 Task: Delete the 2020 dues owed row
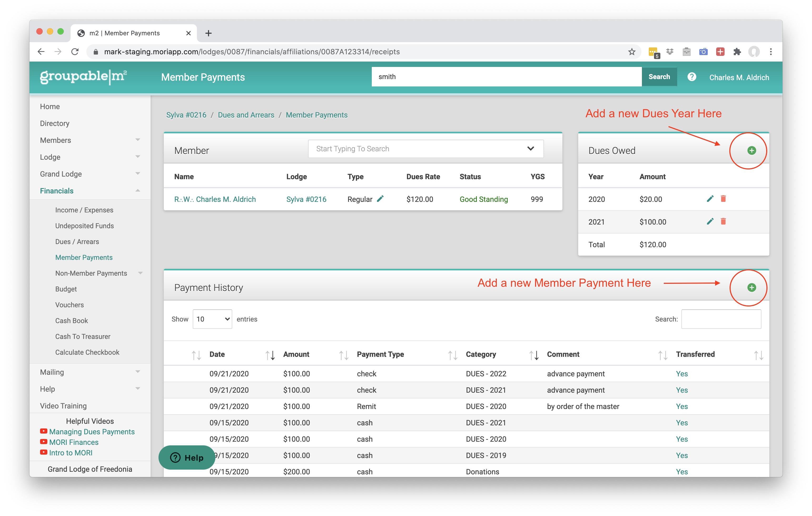(x=723, y=199)
